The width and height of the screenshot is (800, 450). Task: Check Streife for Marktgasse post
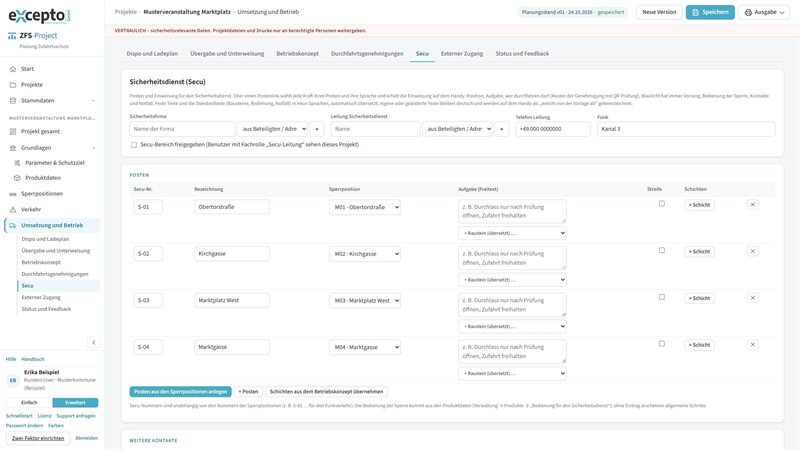tap(662, 344)
